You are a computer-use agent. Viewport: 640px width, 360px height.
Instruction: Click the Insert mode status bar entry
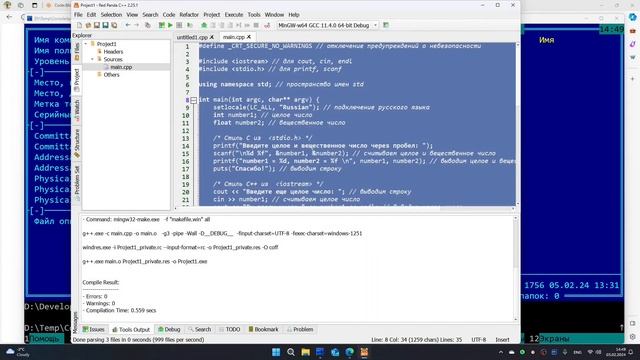click(502, 340)
